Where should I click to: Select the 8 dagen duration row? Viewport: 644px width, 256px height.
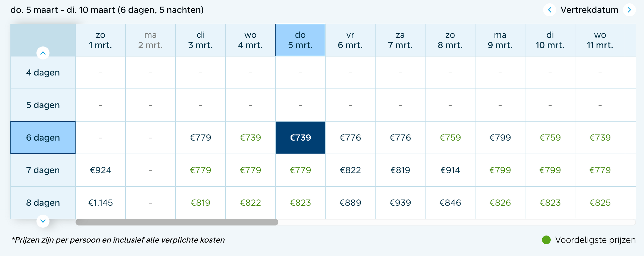pyautogui.click(x=43, y=203)
